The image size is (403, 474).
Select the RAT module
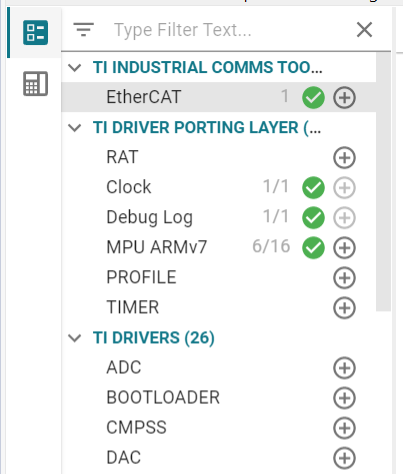tap(122, 157)
